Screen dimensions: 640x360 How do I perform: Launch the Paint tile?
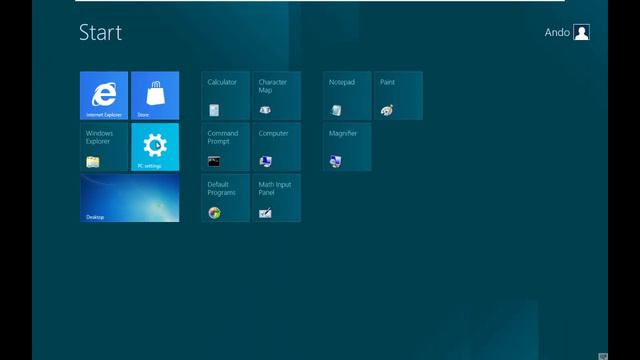tap(398, 96)
